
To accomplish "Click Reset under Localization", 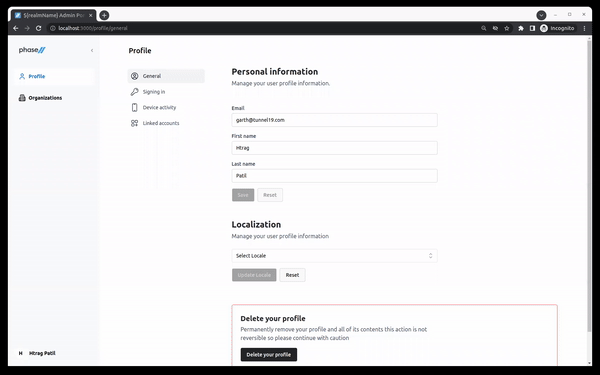I will pos(292,275).
